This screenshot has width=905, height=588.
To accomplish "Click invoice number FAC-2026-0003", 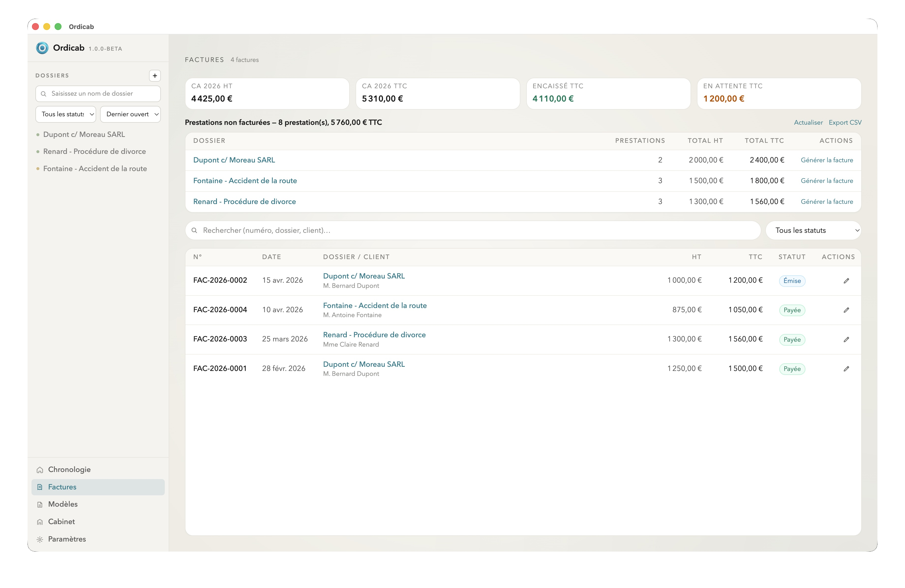I will pos(220,339).
